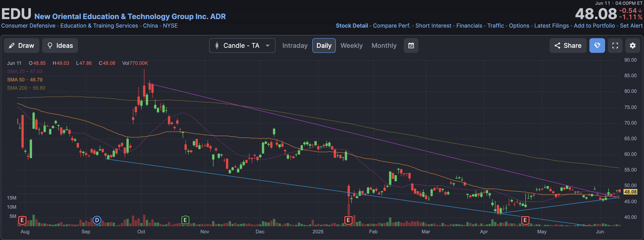Click the green October earnings E marker
644x240 pixels.
tap(185, 220)
